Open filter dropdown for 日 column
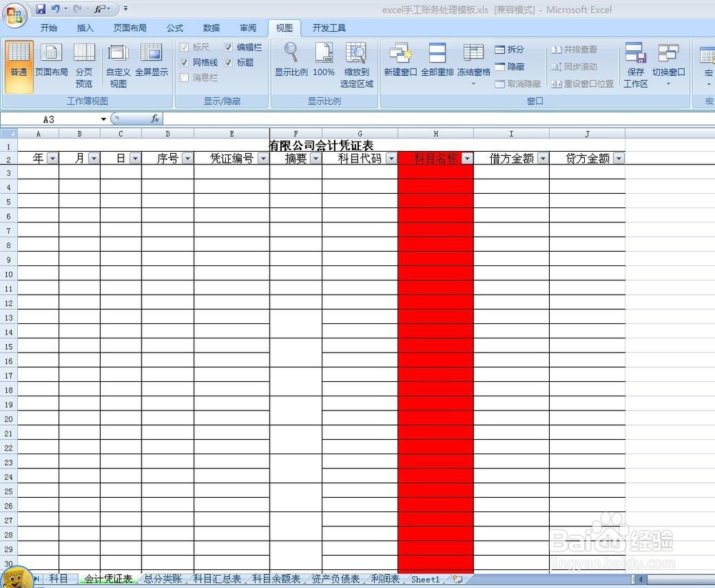Viewport: 715px width, 588px height. [135, 158]
